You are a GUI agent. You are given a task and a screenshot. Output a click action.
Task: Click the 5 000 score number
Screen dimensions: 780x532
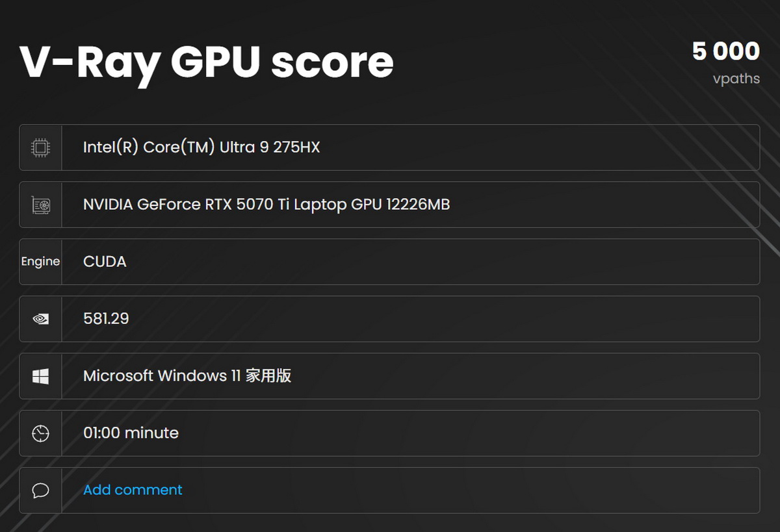coord(725,51)
